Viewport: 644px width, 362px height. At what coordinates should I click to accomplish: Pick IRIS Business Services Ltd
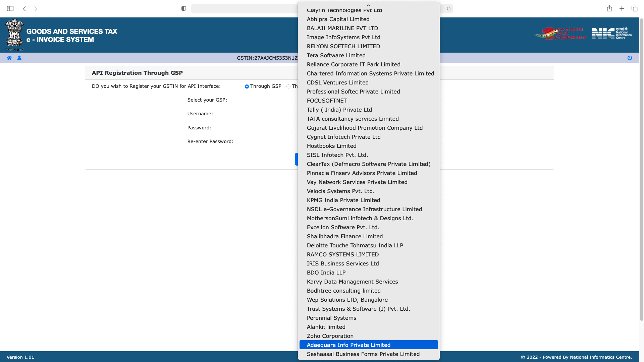point(369,264)
